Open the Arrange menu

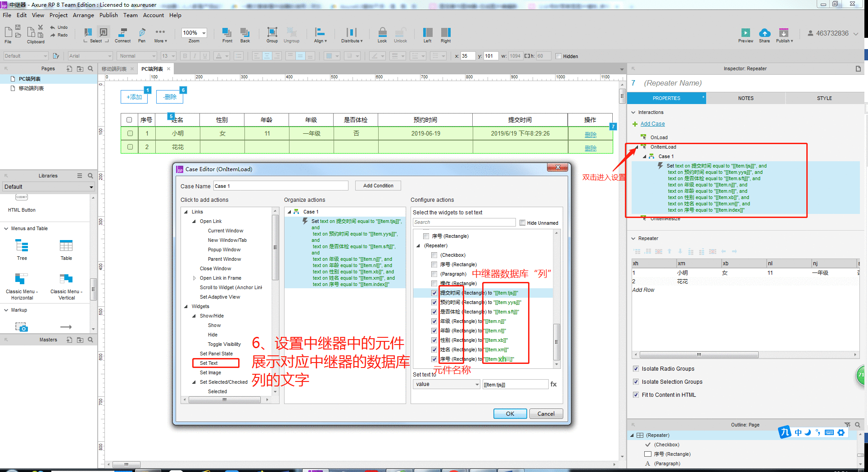coord(83,15)
